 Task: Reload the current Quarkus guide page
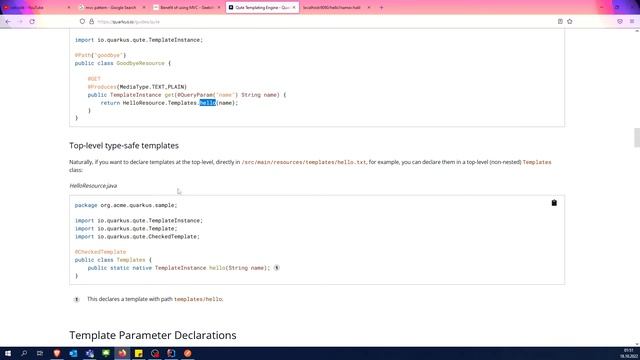[x=32, y=22]
